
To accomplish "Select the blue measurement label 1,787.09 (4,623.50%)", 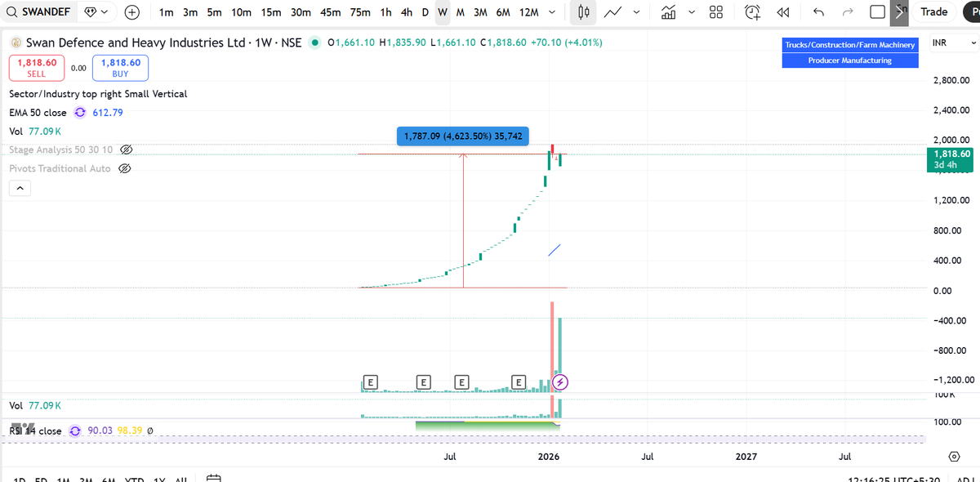I will [463, 136].
